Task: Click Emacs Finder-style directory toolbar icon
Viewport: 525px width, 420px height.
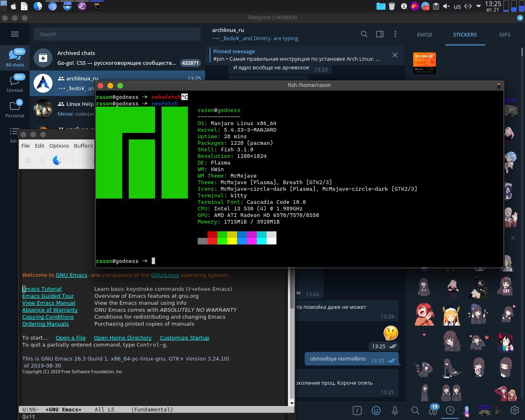Action: pos(57,160)
